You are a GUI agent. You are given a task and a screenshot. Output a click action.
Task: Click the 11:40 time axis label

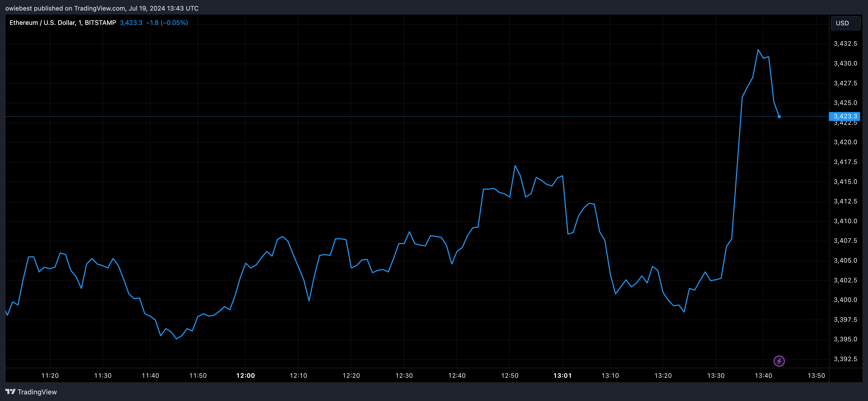coord(150,375)
